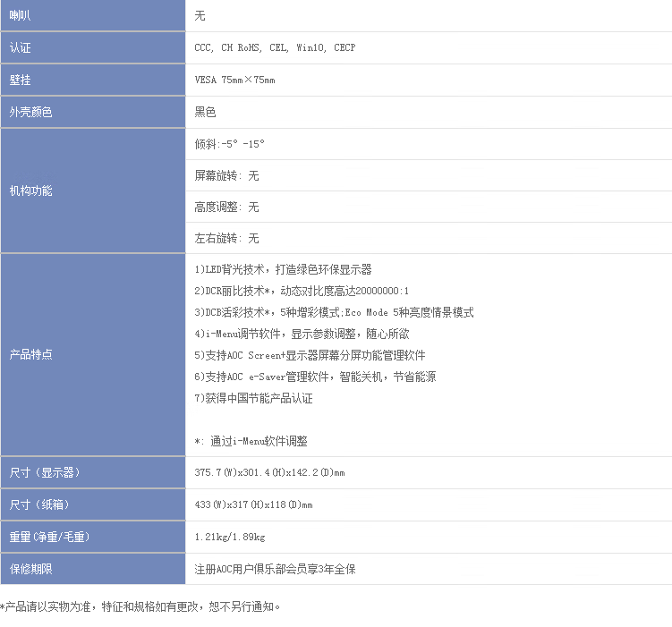Click the 433(W)x317(H)x118(D)mm value

[x=254, y=504]
